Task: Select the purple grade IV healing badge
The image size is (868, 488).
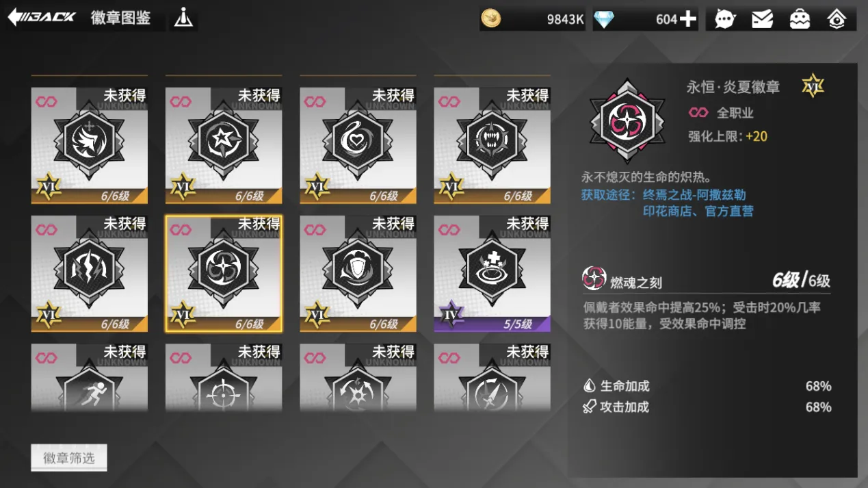Action: pos(492,274)
